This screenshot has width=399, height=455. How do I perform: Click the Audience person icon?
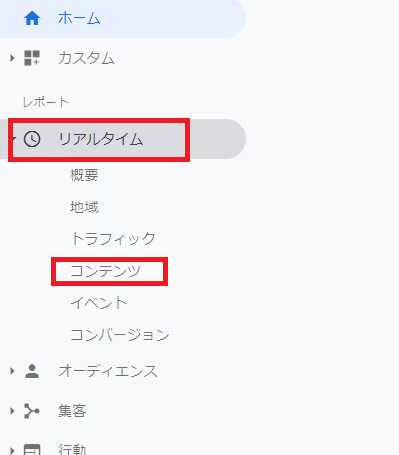pos(32,371)
